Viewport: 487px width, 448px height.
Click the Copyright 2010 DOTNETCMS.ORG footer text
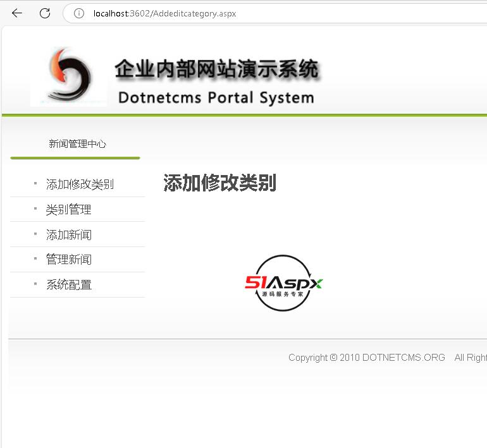[366, 358]
